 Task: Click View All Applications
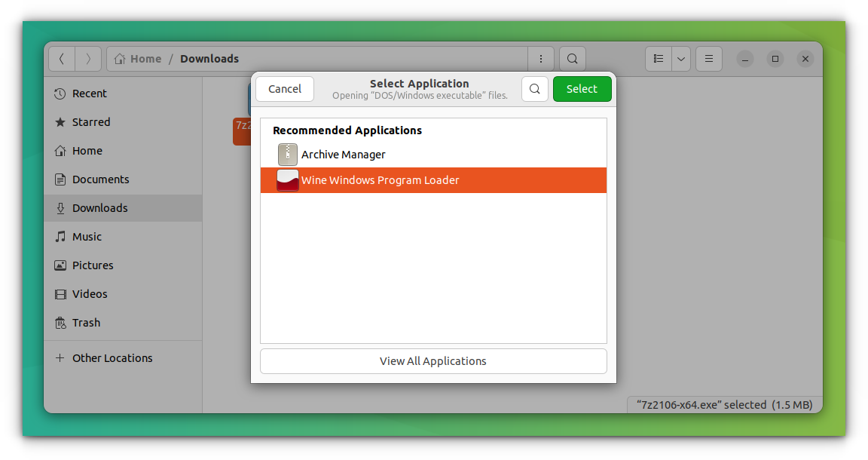point(432,361)
